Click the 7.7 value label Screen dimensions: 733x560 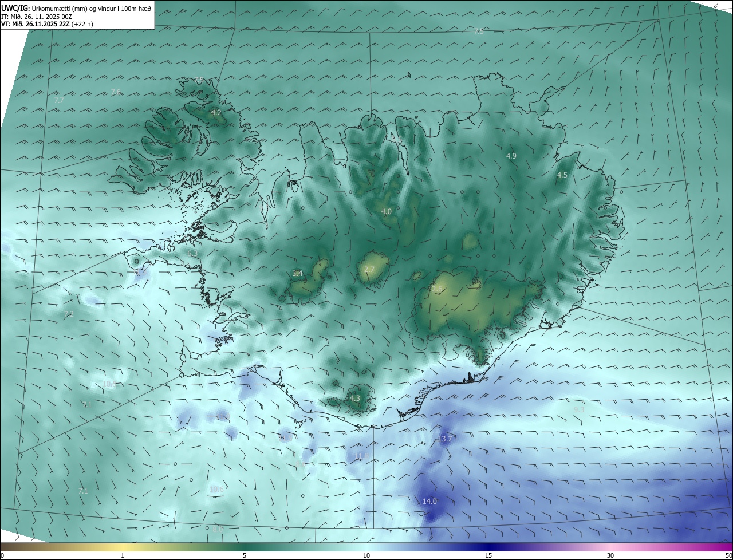(58, 100)
